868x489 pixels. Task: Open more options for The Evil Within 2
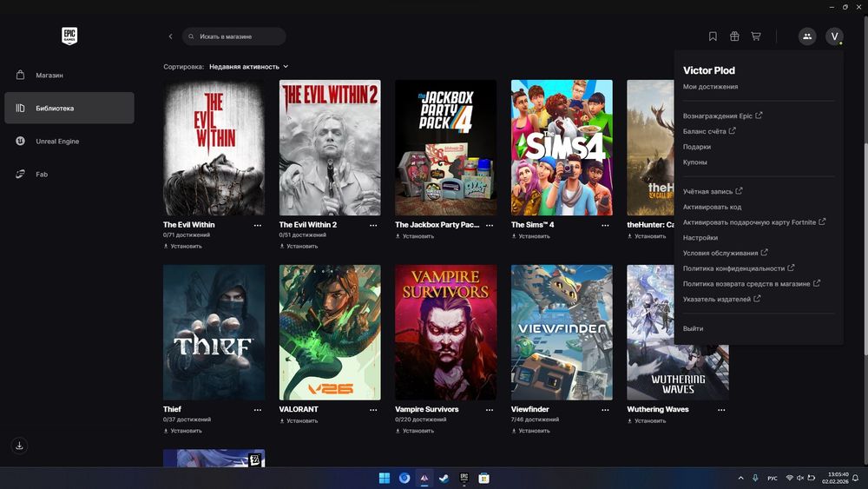click(x=373, y=226)
